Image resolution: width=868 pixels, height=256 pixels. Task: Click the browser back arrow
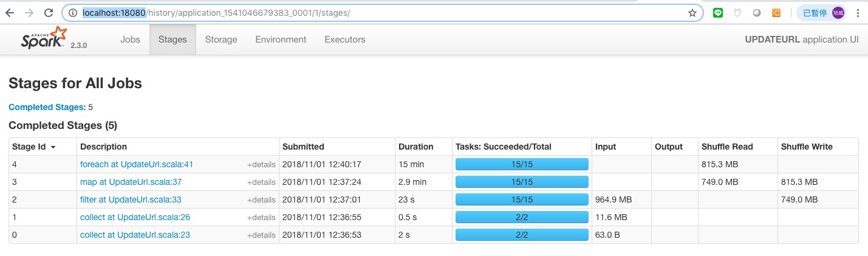click(10, 13)
